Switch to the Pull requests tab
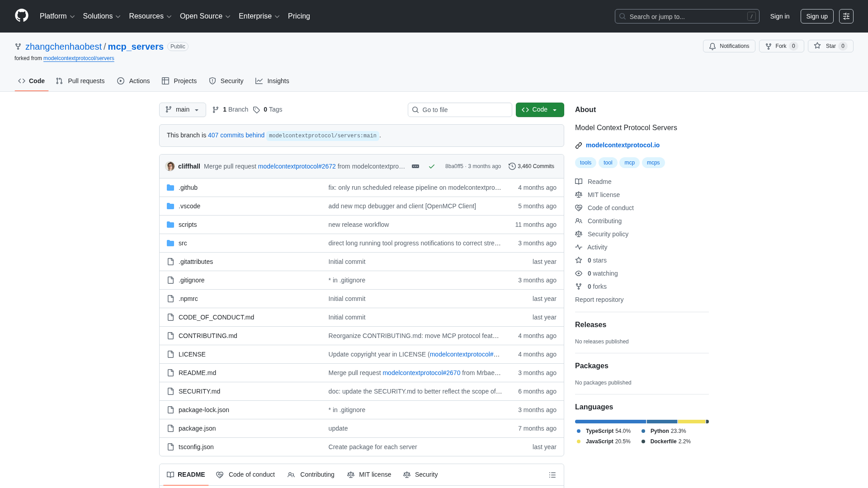This screenshot has width=868, height=488. click(x=80, y=81)
